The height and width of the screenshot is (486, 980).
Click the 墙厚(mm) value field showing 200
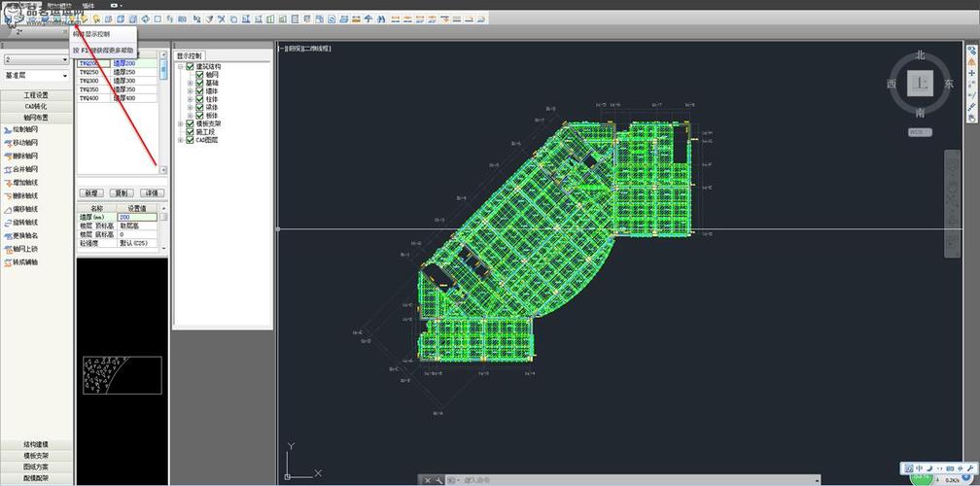click(137, 217)
